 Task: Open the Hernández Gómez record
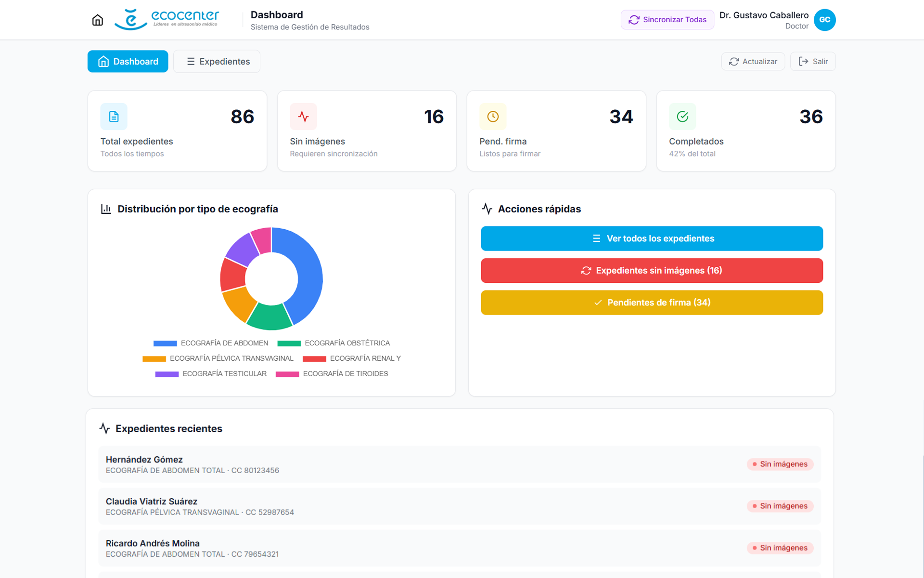click(x=460, y=464)
